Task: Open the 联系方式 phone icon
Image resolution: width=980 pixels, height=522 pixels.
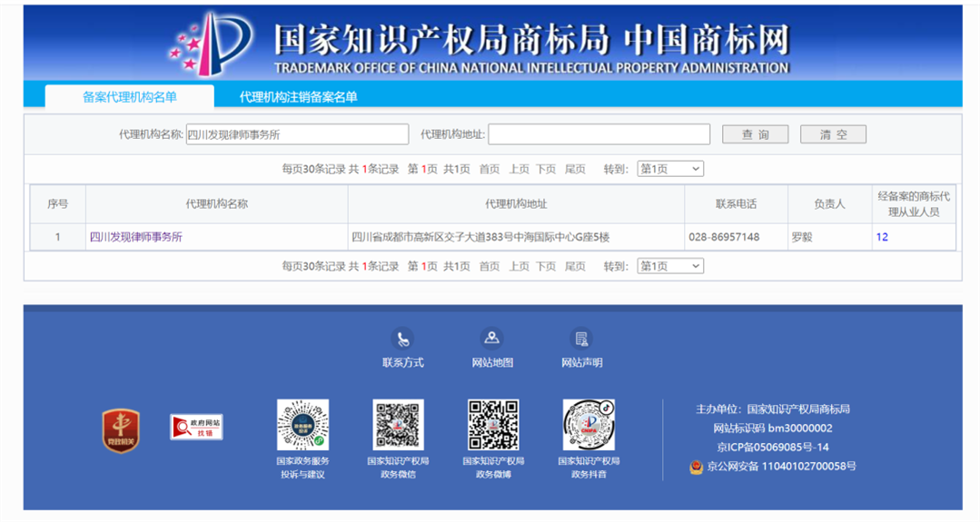Action: click(402, 339)
